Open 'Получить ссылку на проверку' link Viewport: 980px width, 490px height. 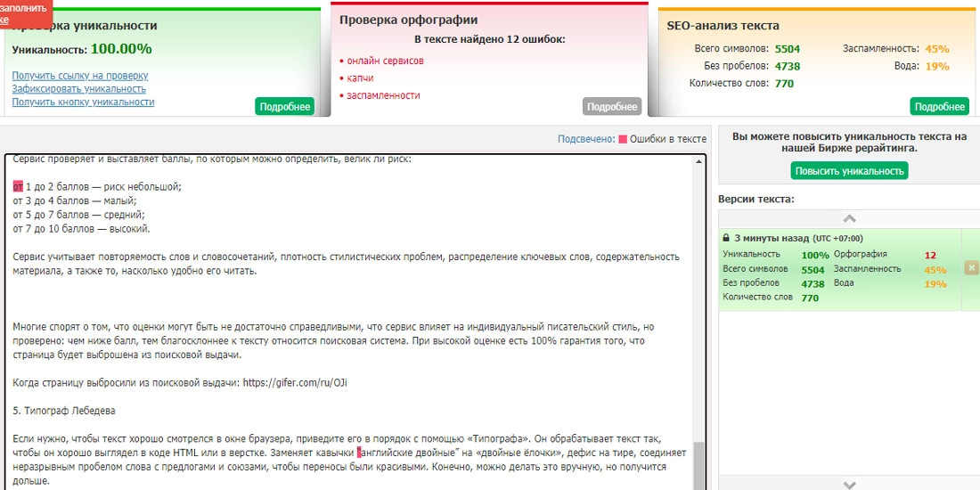click(80, 76)
